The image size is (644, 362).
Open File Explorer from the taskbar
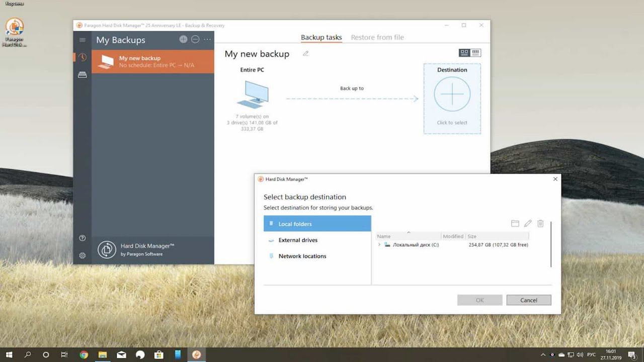[x=103, y=354]
